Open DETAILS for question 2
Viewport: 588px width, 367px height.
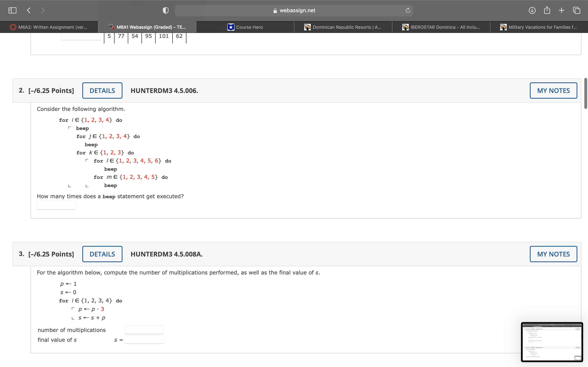(x=102, y=91)
